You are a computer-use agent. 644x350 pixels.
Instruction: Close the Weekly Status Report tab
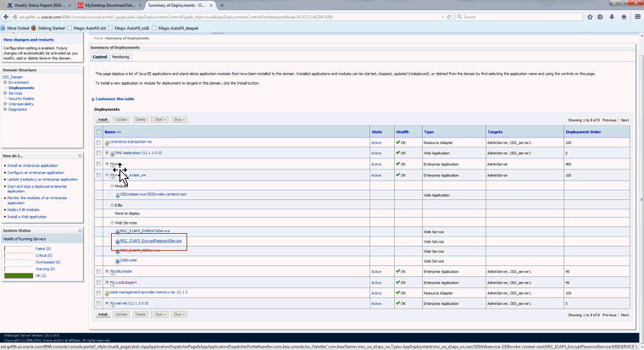coord(69,5)
